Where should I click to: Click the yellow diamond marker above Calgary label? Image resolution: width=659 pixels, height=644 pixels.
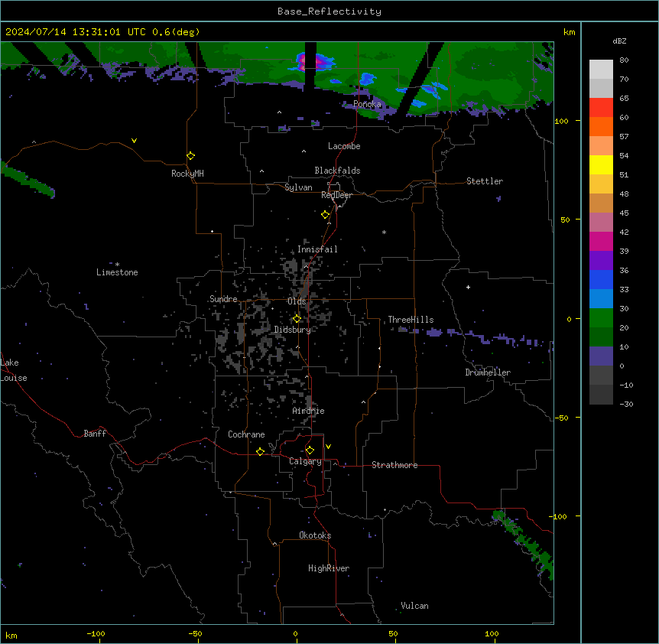tap(310, 450)
